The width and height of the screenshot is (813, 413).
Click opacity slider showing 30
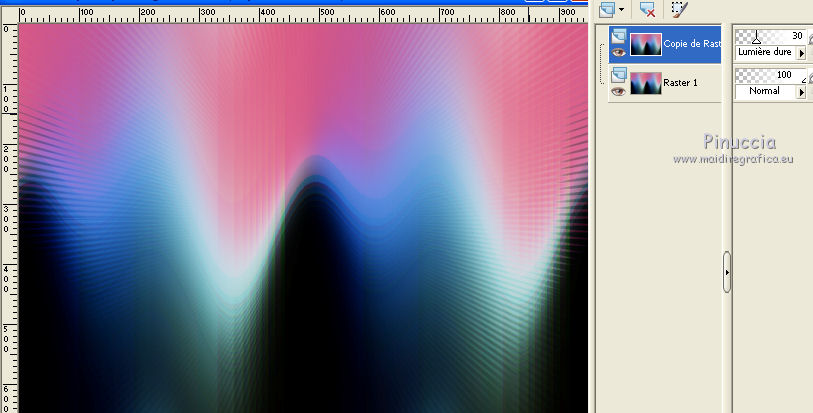[770, 36]
